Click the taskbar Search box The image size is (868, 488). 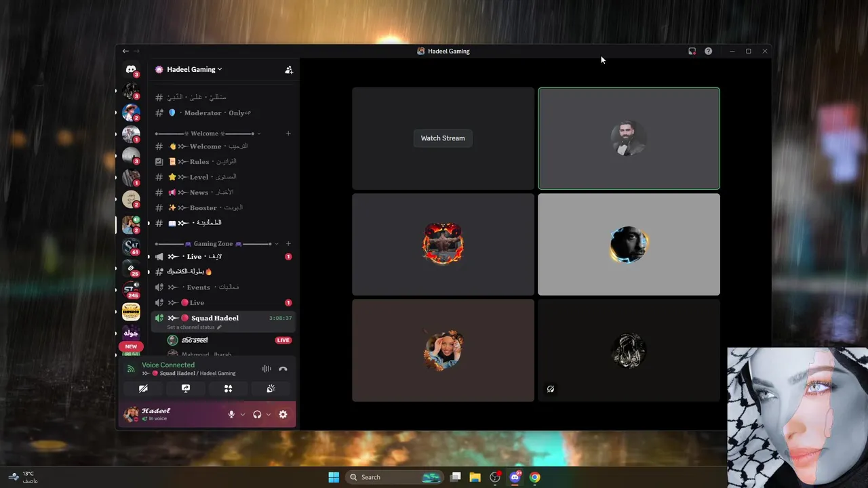(x=395, y=477)
